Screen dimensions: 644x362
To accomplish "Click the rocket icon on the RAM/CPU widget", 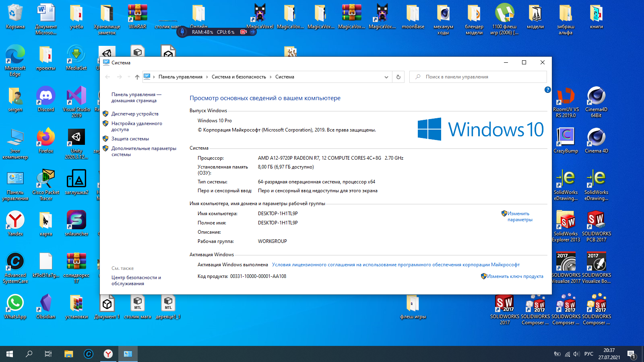I will [182, 32].
